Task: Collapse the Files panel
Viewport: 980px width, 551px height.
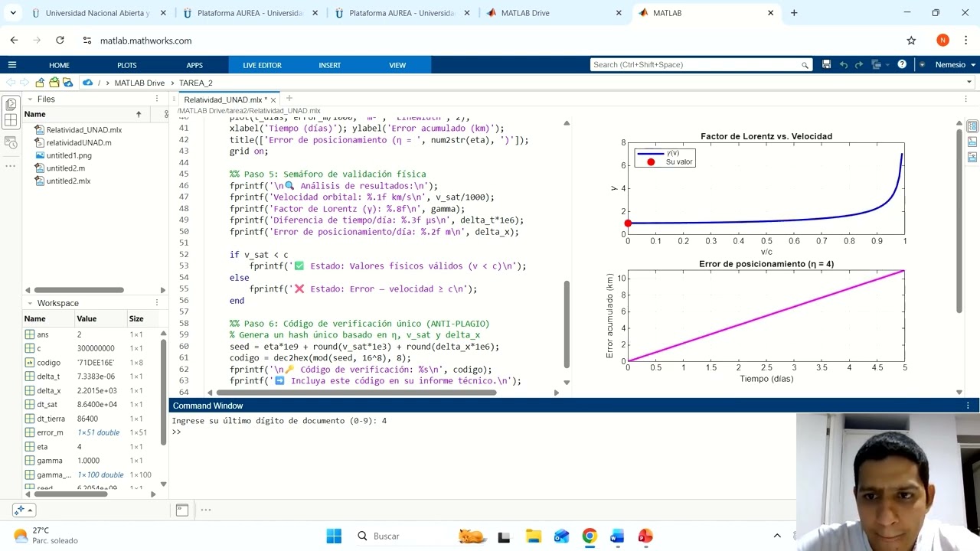Action: tap(29, 99)
